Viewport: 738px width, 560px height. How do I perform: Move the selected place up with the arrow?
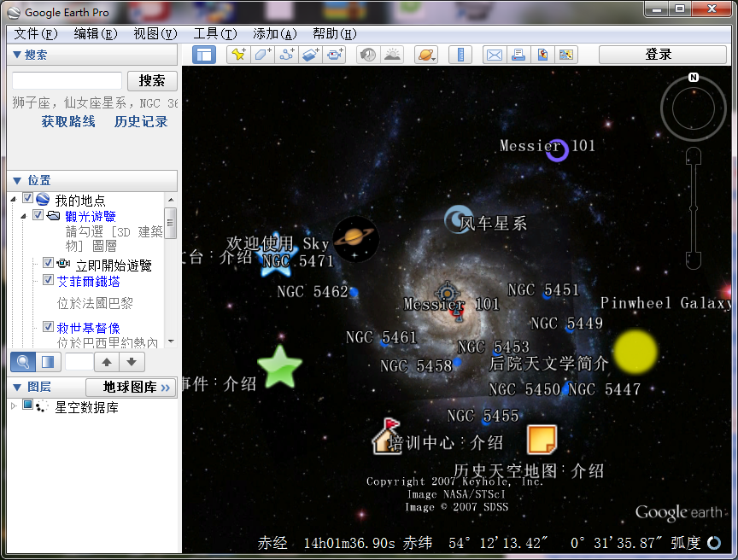coord(107,362)
